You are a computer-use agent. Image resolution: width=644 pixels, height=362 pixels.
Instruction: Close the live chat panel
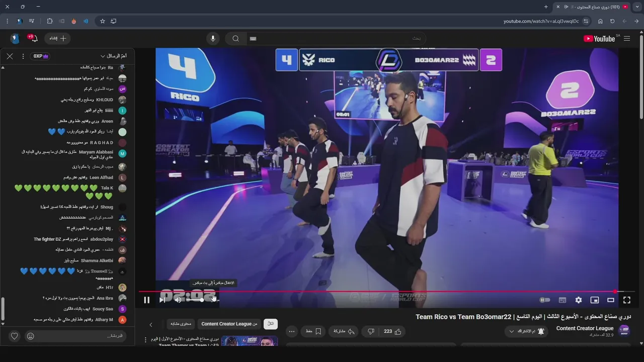click(10, 56)
